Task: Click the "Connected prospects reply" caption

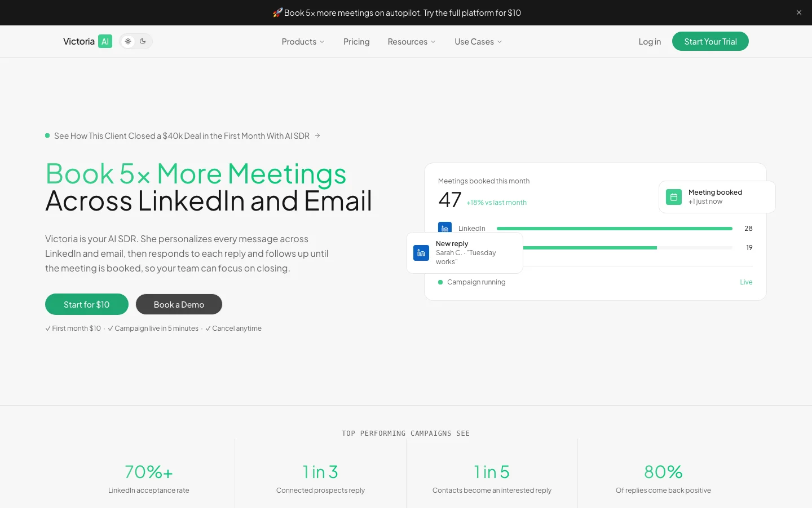Action: tap(320, 491)
